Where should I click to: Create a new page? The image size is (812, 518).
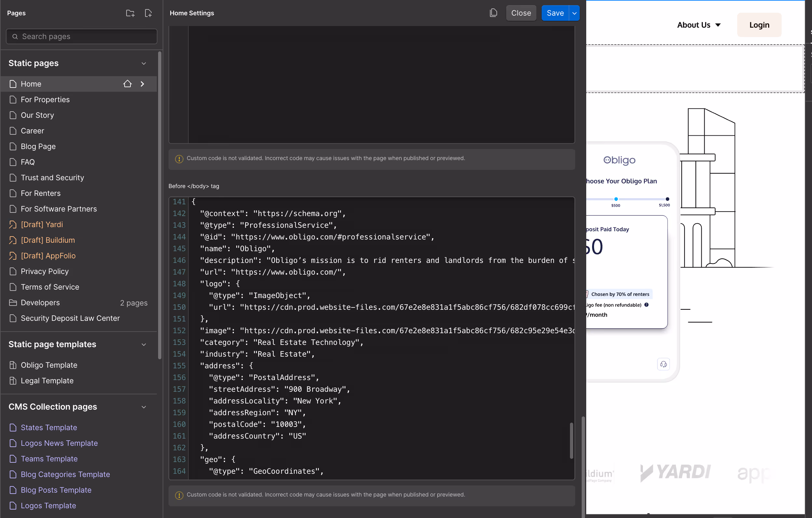[x=148, y=13]
